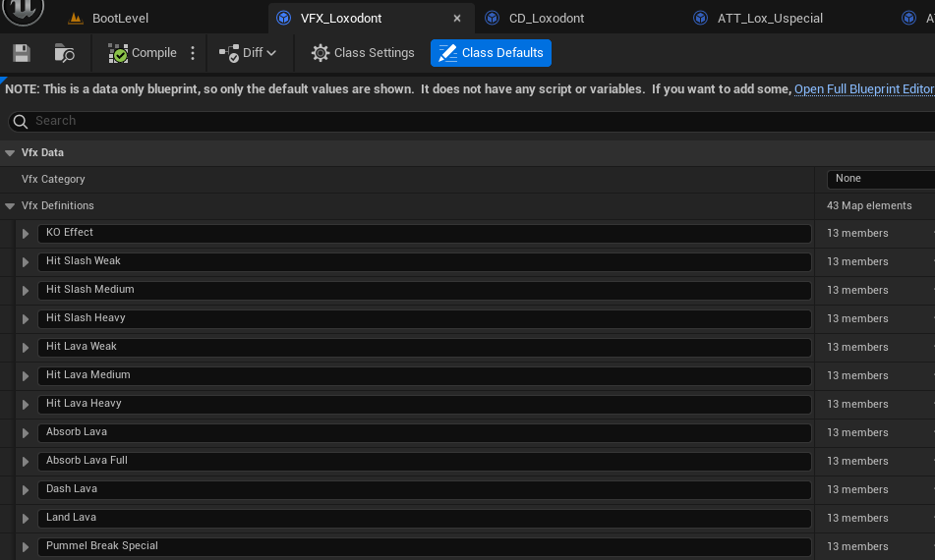The image size is (935, 560).
Task: Click the Absorb Lava Full key field
Action: point(424,462)
